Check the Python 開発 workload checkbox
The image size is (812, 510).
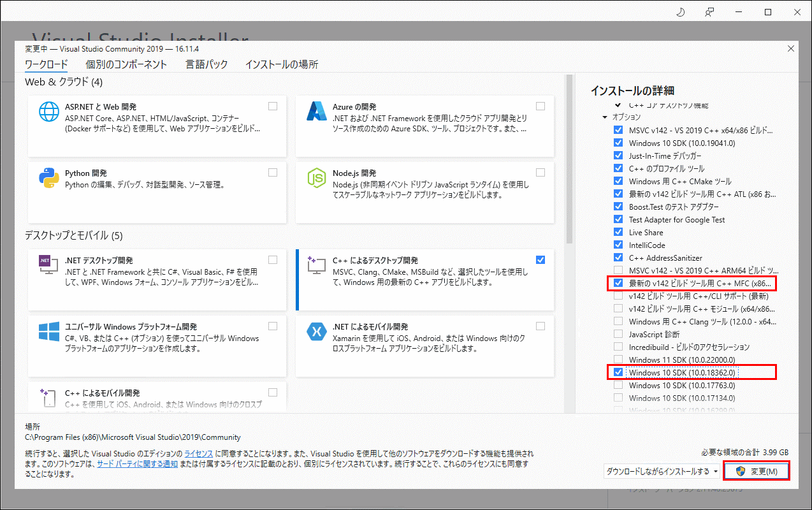[273, 173]
